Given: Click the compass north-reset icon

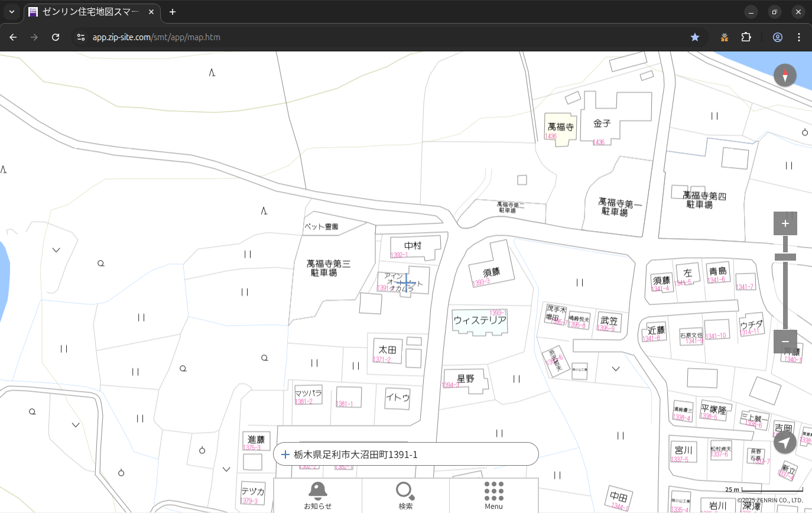Looking at the screenshot, I should click(x=785, y=76).
